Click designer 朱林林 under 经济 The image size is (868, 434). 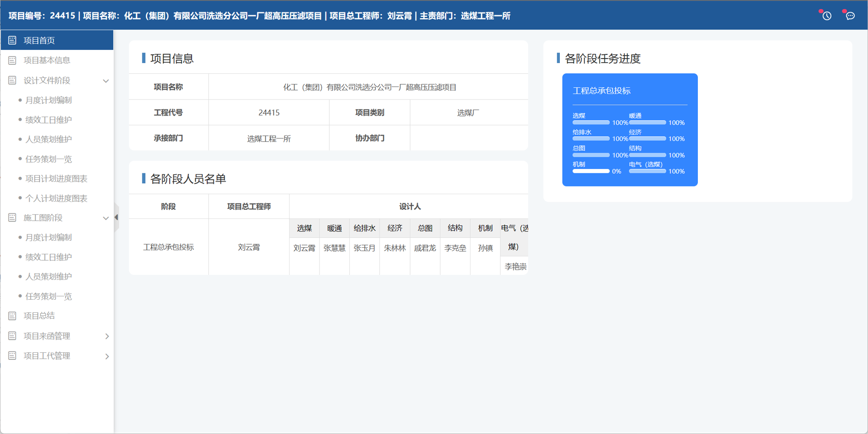[395, 248]
